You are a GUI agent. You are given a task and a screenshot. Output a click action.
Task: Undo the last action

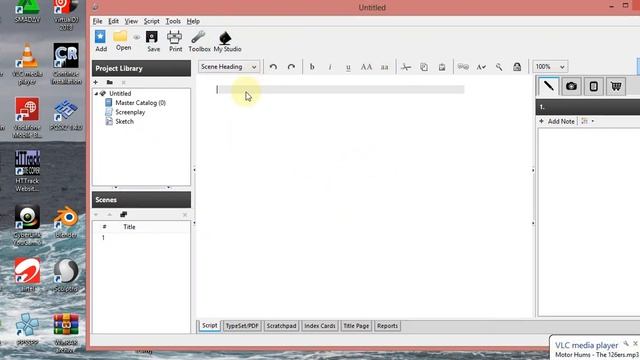273,67
